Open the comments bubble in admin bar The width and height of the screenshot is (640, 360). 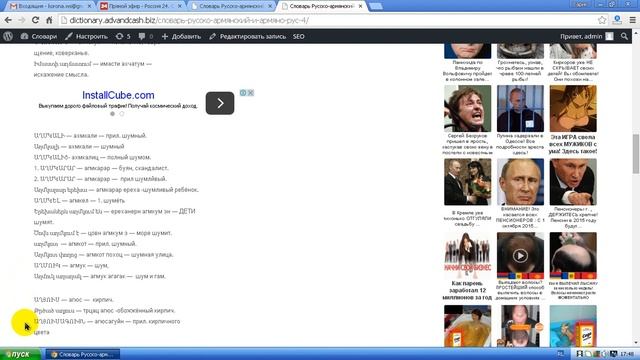(146, 36)
